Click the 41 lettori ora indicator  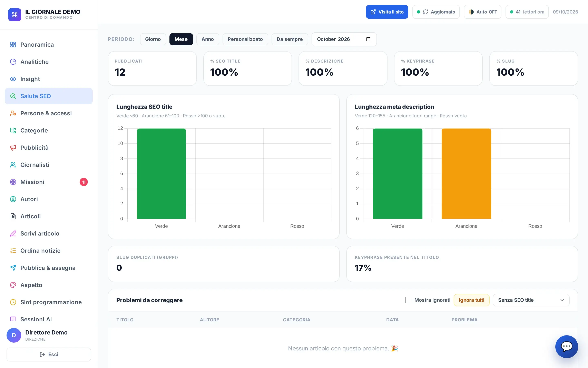(x=527, y=12)
